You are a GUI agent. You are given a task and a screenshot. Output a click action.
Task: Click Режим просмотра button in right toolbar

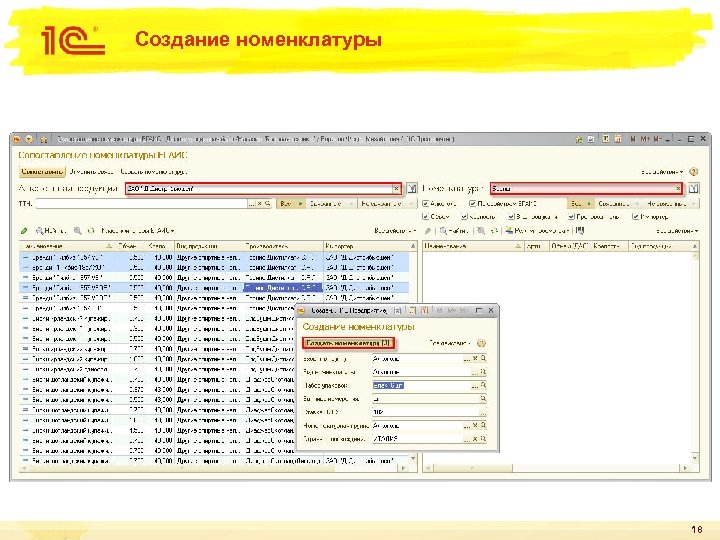[537, 231]
